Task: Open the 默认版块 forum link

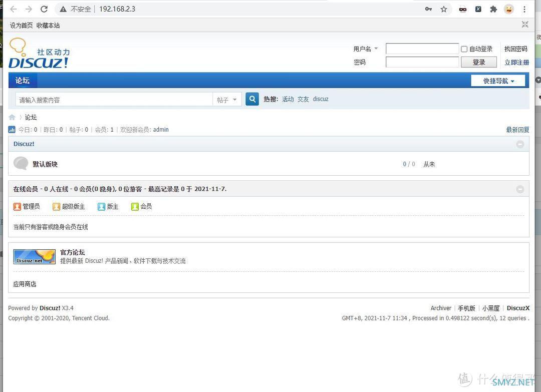Action: pyautogui.click(x=45, y=164)
